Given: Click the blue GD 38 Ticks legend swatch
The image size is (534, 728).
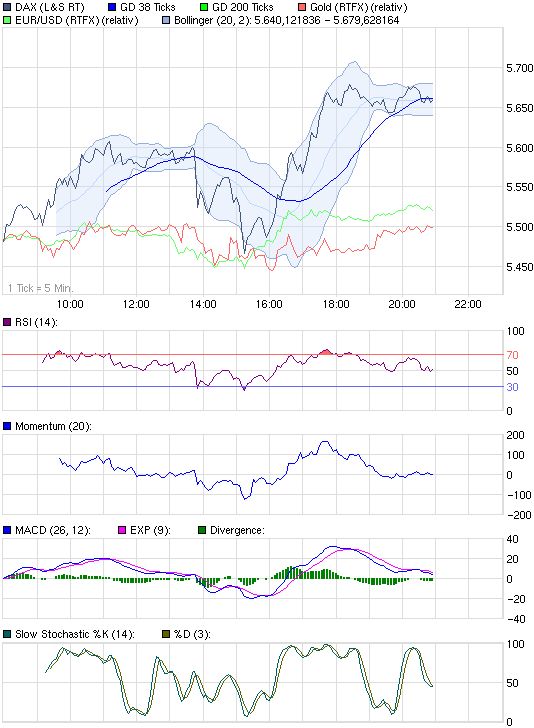Looking at the screenshot, I should click(112, 7).
